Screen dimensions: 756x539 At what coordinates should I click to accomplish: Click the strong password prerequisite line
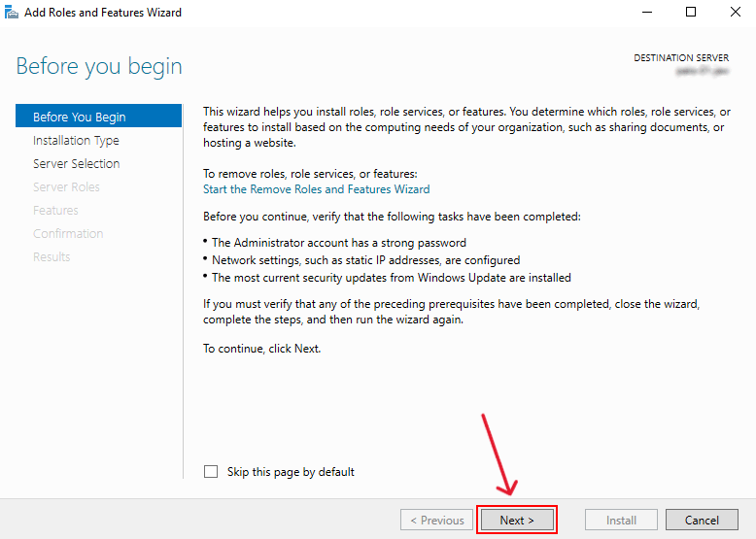point(339,243)
